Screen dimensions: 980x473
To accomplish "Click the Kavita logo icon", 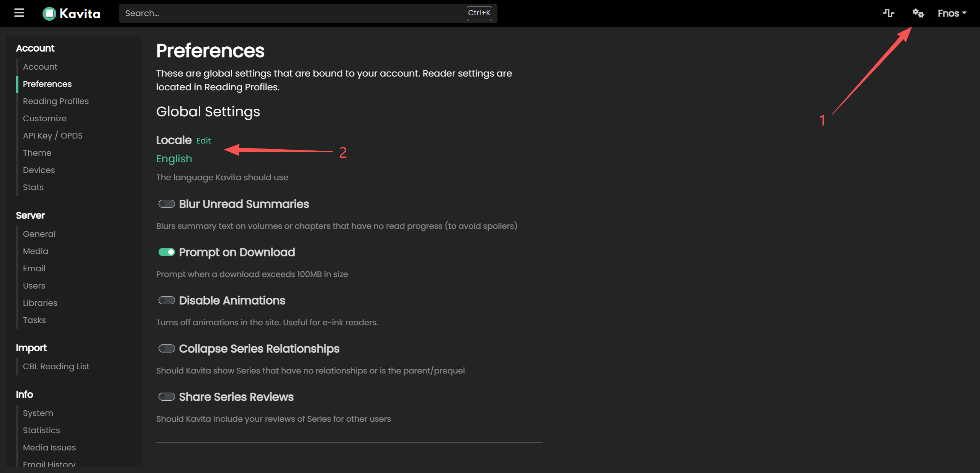I will (49, 14).
